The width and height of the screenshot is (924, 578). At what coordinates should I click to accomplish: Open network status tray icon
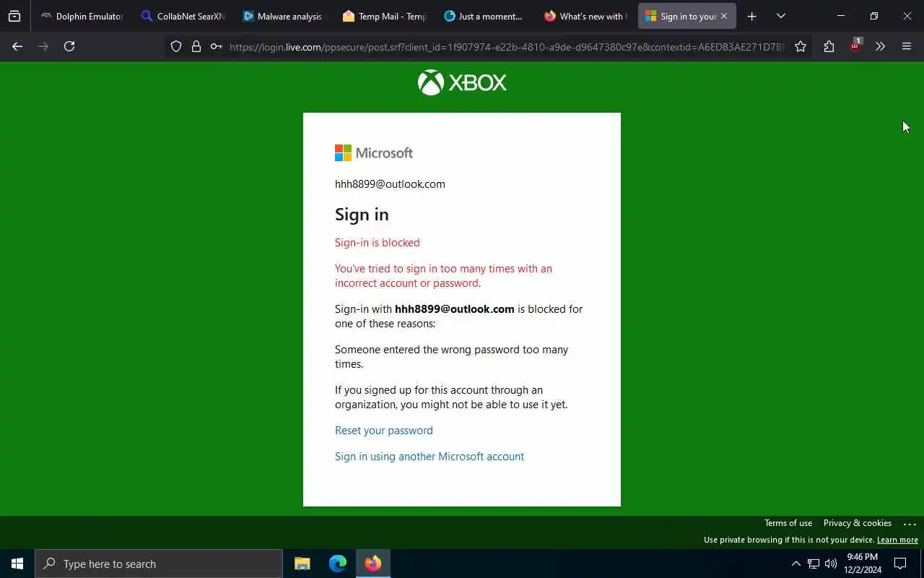pyautogui.click(x=814, y=564)
